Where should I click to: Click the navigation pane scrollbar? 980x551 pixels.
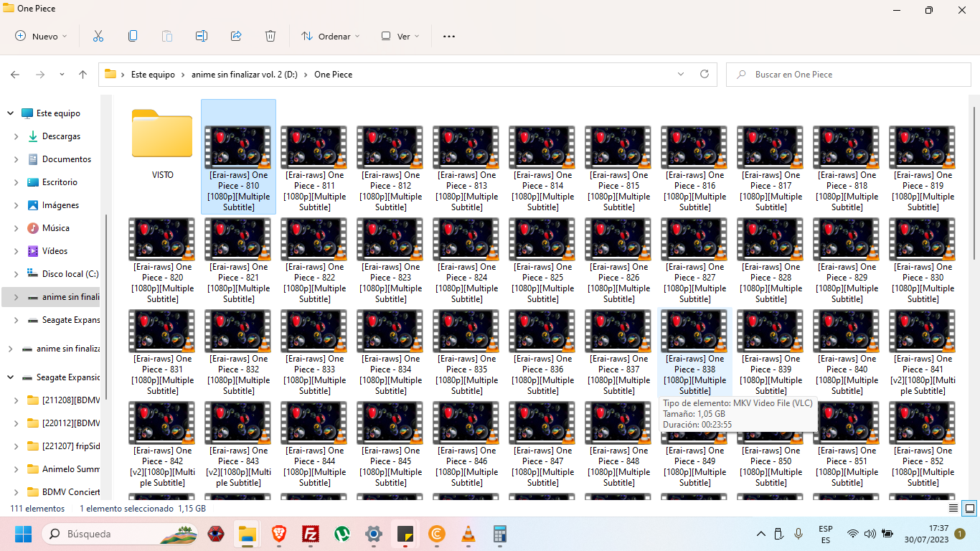click(x=106, y=307)
